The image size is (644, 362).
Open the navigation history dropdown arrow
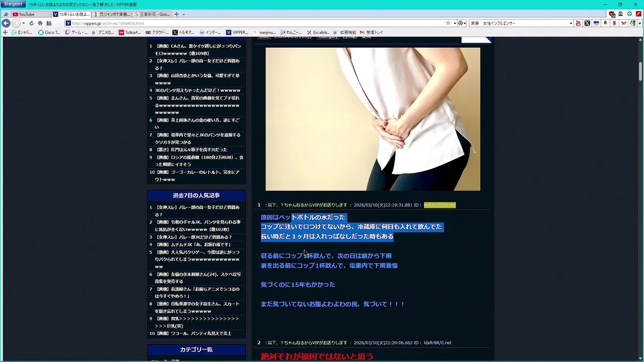pos(23,23)
